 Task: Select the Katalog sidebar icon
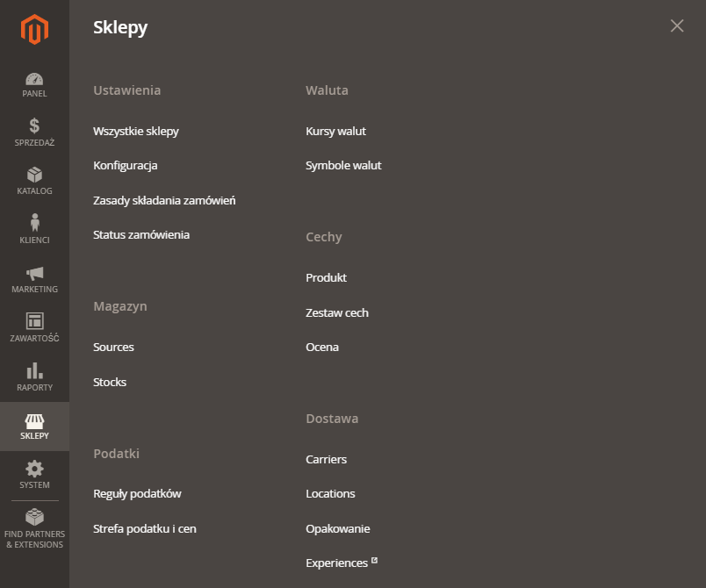click(x=34, y=182)
